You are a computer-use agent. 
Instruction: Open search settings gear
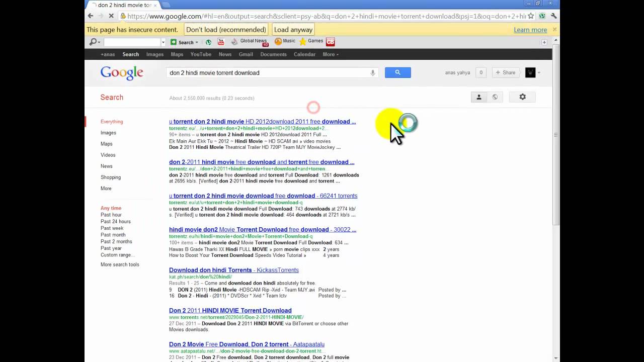click(522, 97)
